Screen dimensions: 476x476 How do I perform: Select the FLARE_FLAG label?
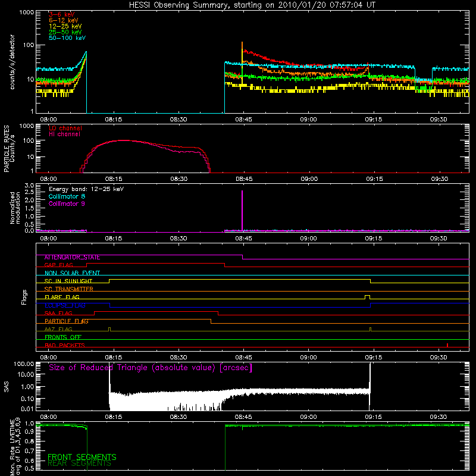[x=62, y=297]
